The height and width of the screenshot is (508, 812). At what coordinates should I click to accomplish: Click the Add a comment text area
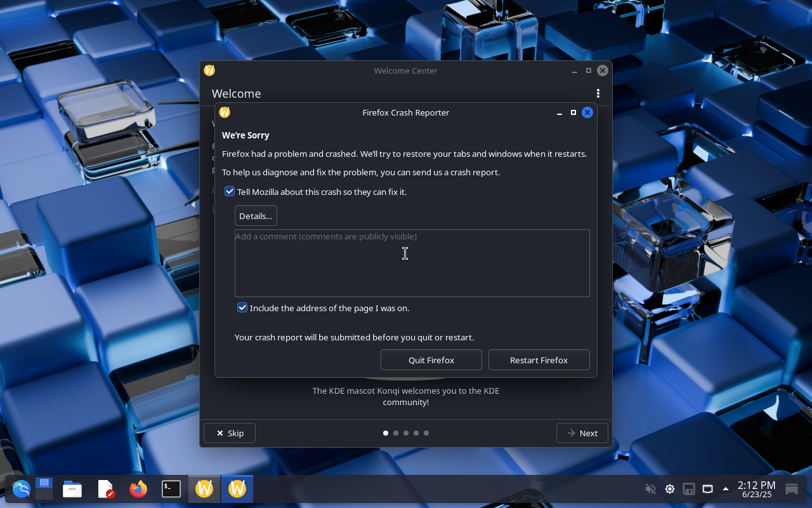click(x=412, y=263)
